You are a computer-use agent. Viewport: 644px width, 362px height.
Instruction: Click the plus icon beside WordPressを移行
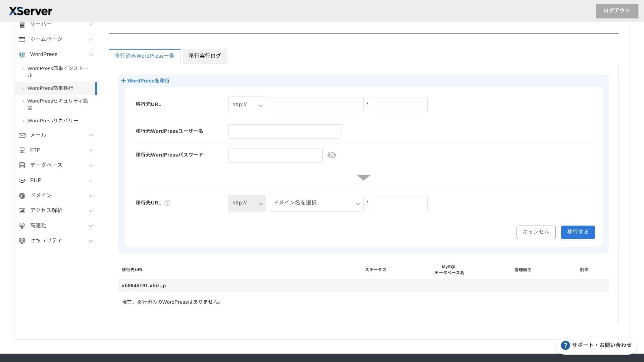123,81
